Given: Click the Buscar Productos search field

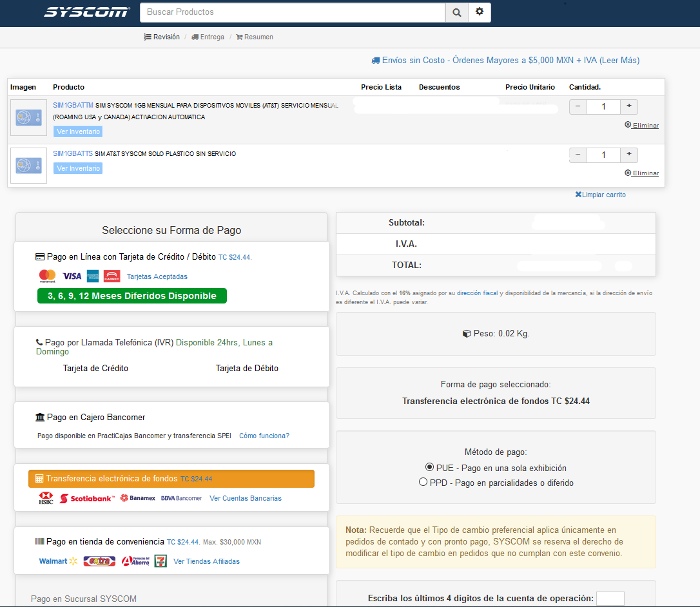Looking at the screenshot, I should (x=293, y=12).
